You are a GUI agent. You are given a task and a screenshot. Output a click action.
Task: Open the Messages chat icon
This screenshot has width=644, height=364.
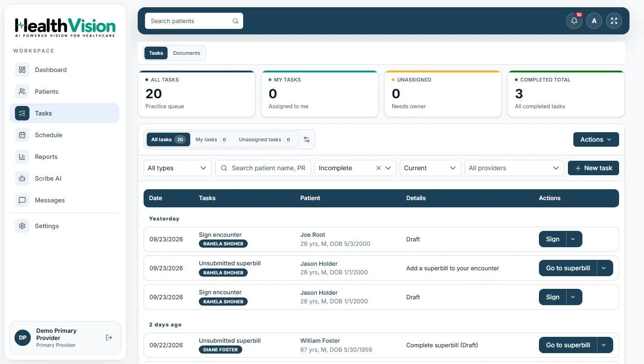22,200
